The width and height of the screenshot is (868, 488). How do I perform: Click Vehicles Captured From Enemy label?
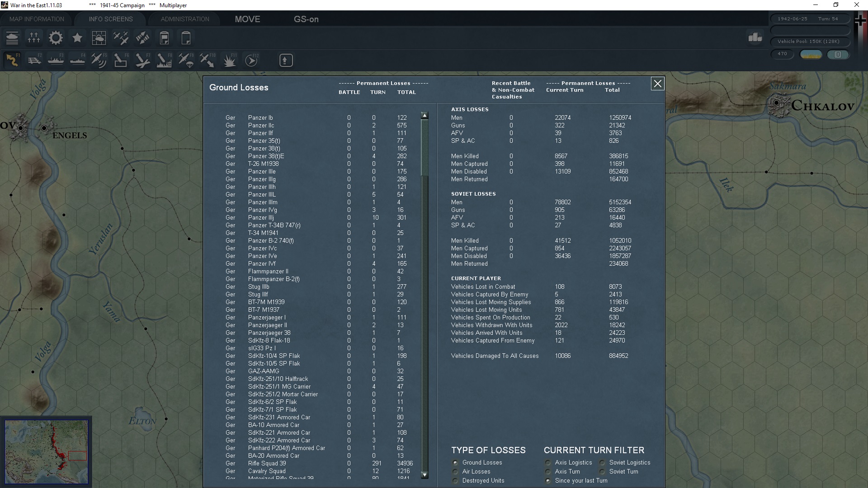pyautogui.click(x=493, y=340)
